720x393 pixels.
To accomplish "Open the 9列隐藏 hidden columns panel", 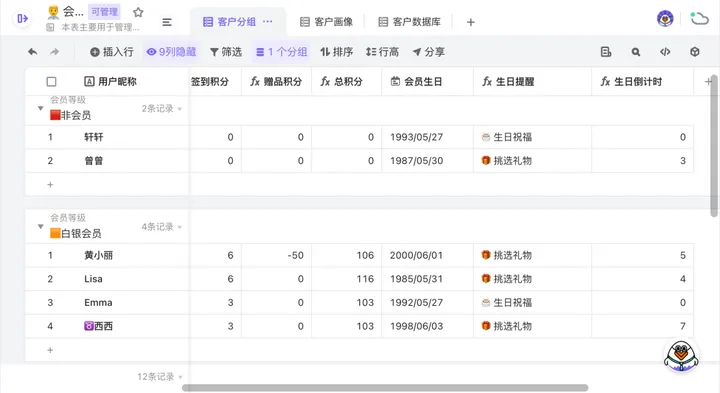I will [171, 52].
